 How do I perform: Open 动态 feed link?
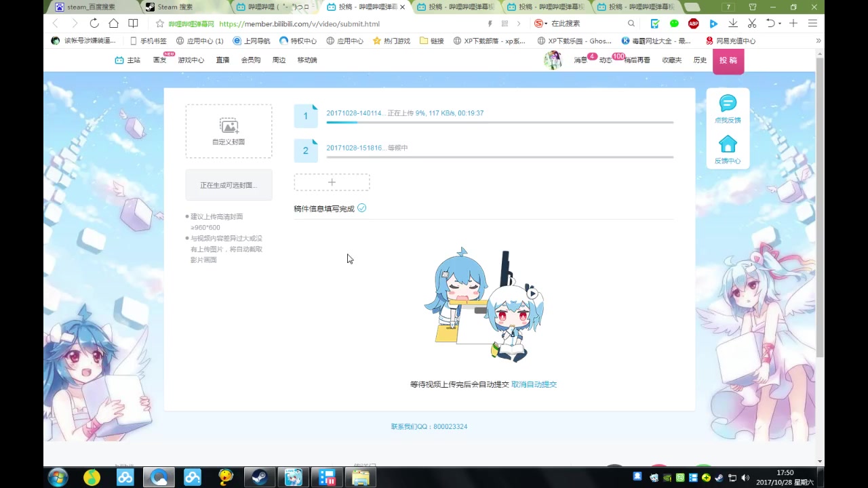(606, 60)
